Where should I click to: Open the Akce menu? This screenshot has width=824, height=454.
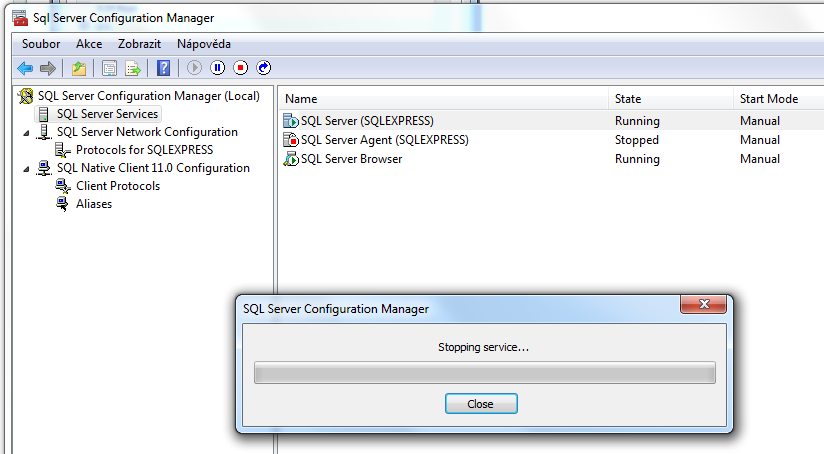pyautogui.click(x=89, y=44)
